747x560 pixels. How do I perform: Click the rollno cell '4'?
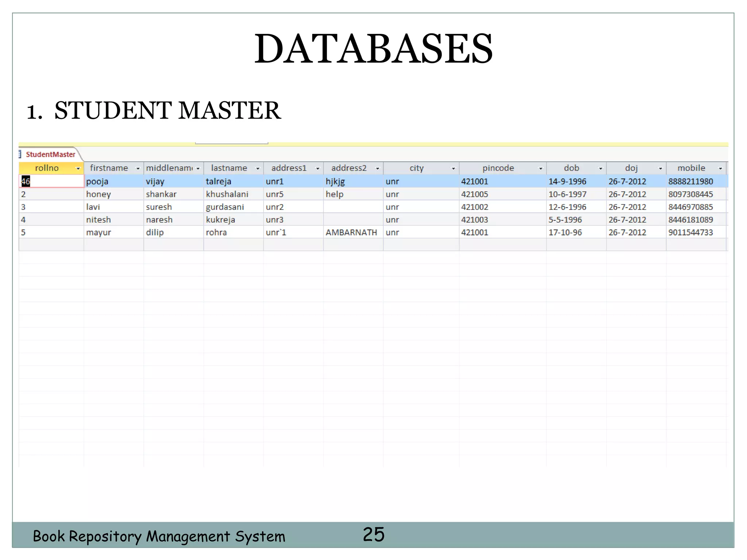click(x=51, y=219)
